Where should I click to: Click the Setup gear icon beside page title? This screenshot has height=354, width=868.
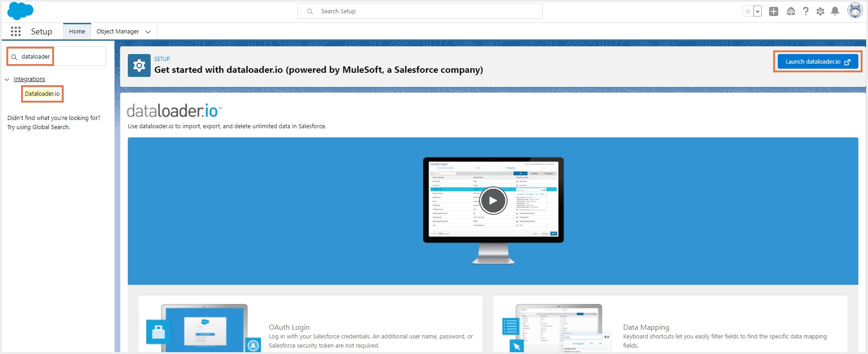(139, 65)
